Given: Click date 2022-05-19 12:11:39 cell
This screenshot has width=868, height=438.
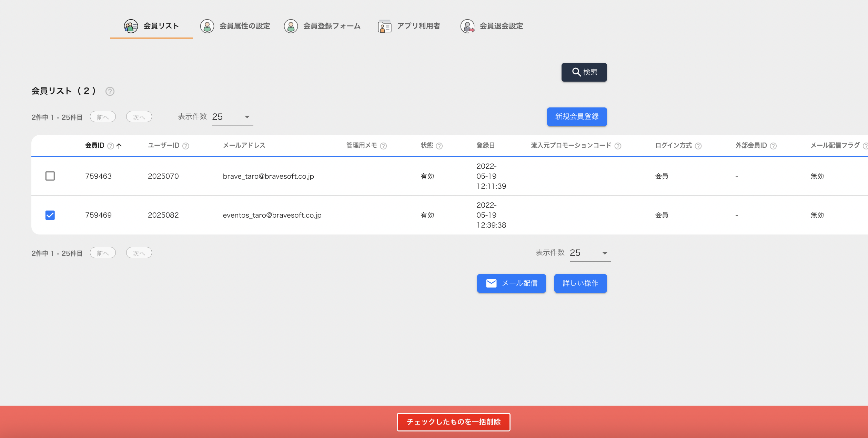Looking at the screenshot, I should point(491,176).
